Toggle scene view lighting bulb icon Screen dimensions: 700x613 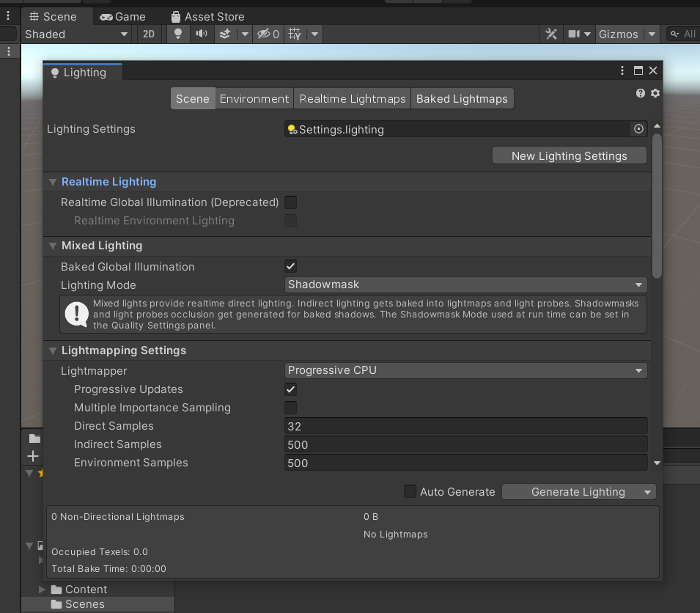click(178, 34)
